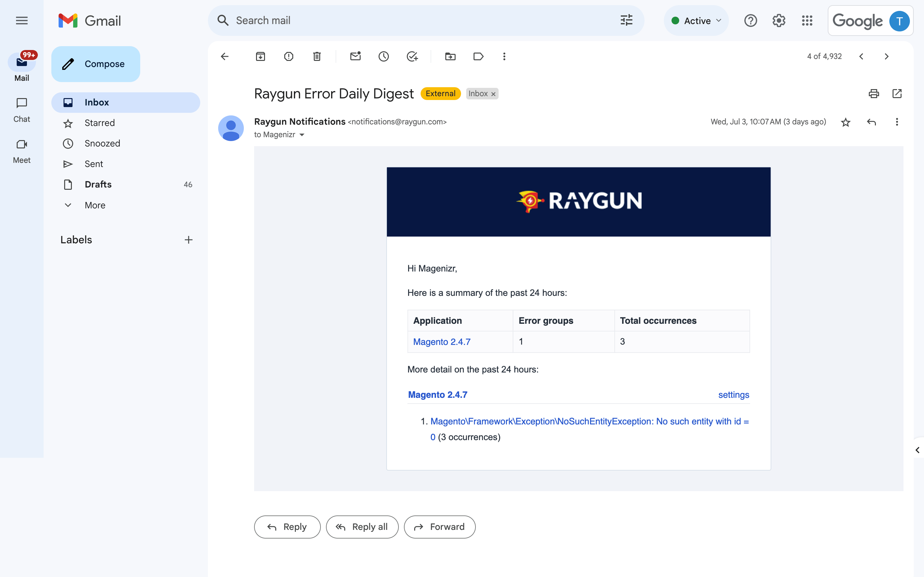Click the mark as read icon
Screen dimensions: 924x577
[356, 56]
